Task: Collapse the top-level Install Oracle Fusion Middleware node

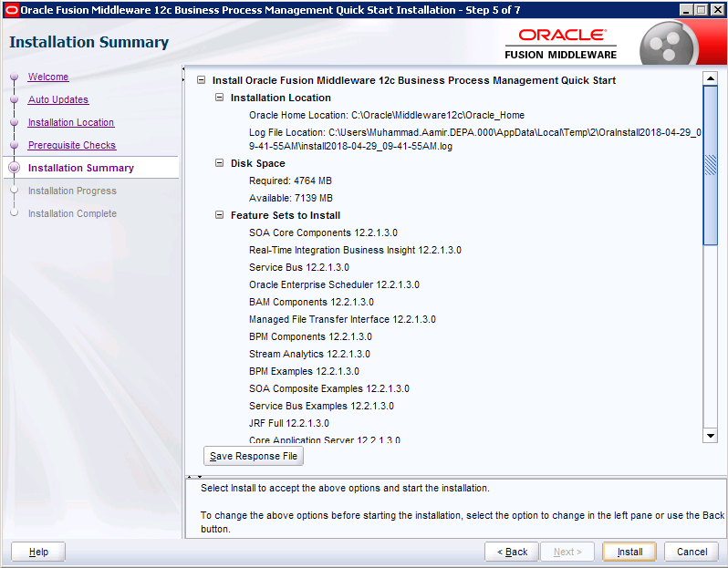Action: [x=201, y=80]
